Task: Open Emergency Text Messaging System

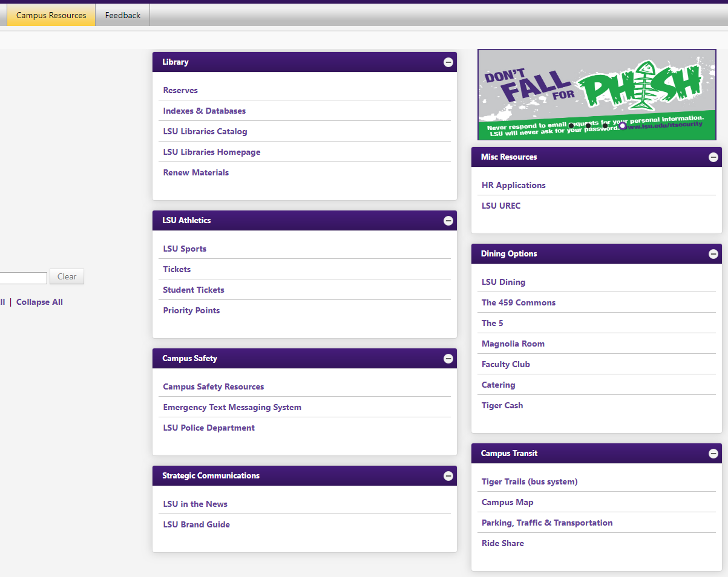Action: coord(232,407)
